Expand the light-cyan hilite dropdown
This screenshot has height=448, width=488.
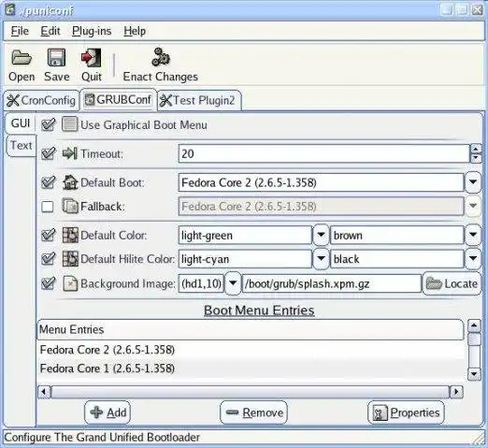pyautogui.click(x=321, y=259)
